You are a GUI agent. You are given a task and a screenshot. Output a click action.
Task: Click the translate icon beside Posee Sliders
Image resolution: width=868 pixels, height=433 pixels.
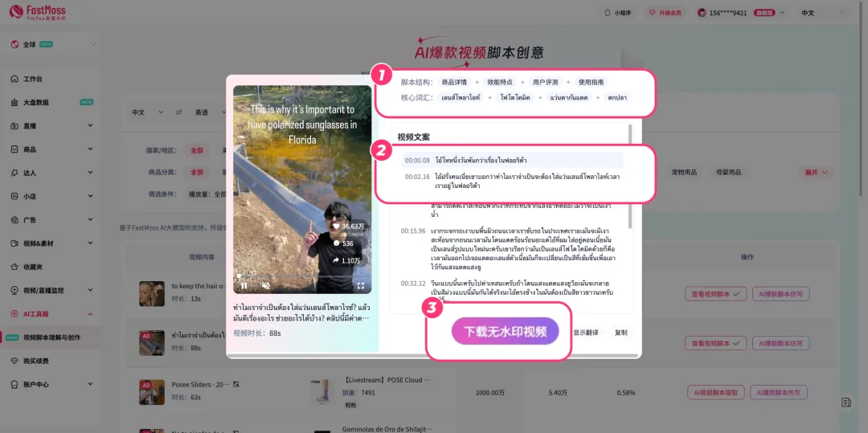tap(237, 384)
